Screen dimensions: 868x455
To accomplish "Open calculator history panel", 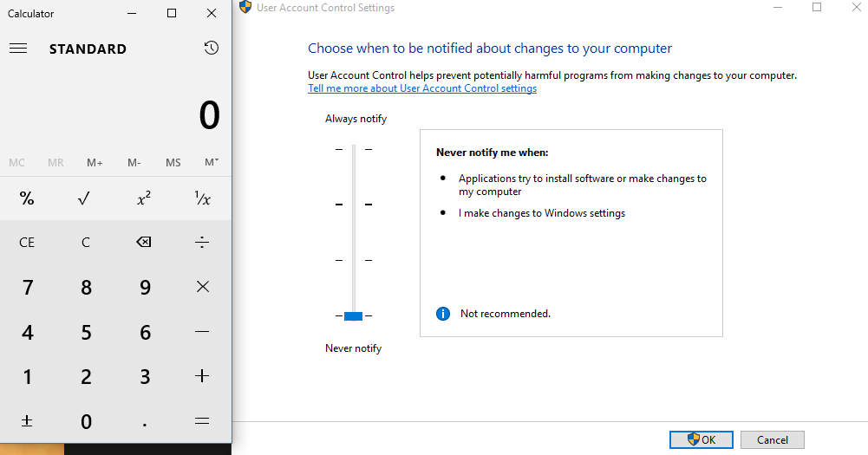I will tap(212, 49).
